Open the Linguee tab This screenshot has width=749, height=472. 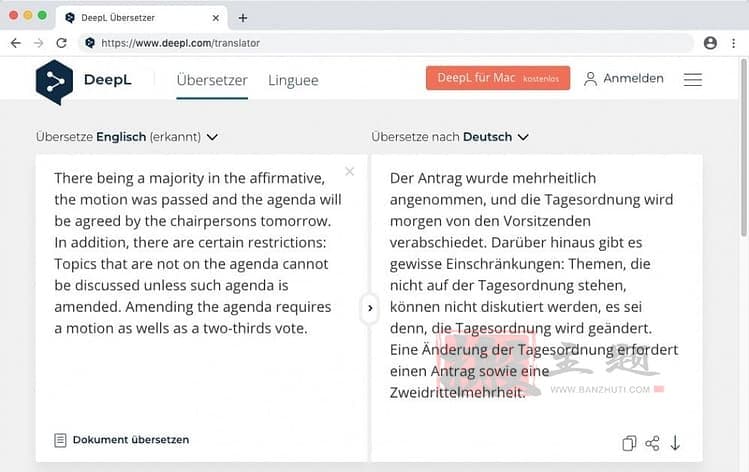click(x=293, y=80)
